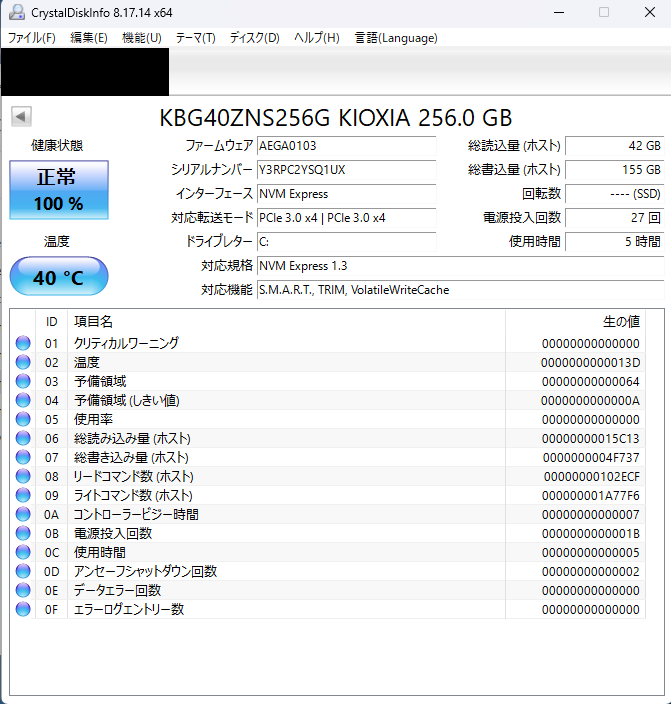Open the 機能(U) menu
The height and width of the screenshot is (704, 671).
point(142,38)
